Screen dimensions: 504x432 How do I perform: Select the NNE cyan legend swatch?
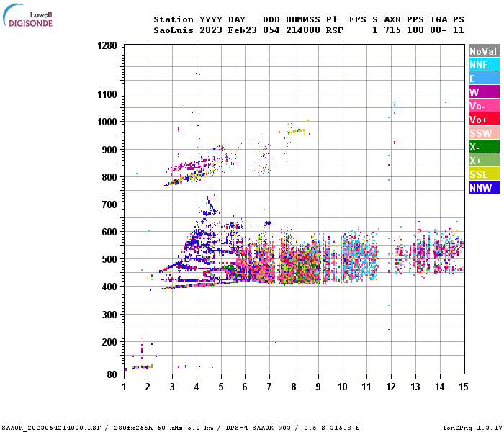pos(484,65)
